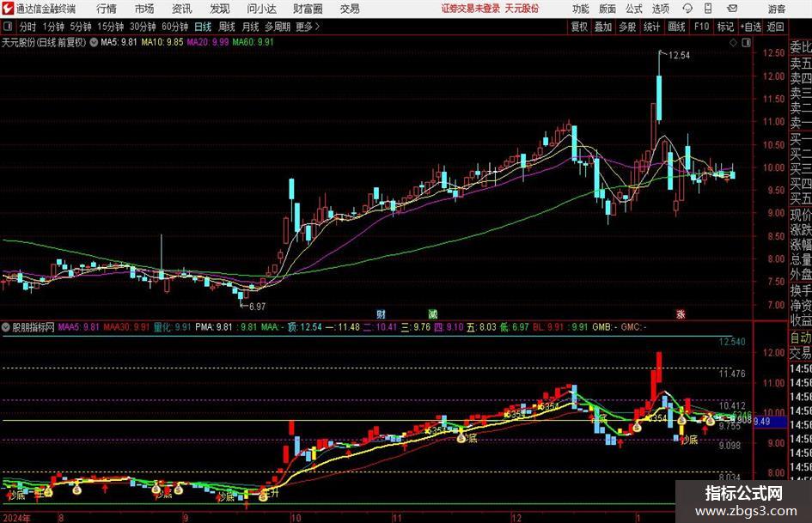This screenshot has height=523, width=812.
Task: Click the 统计 toolbar button
Action: [651, 27]
